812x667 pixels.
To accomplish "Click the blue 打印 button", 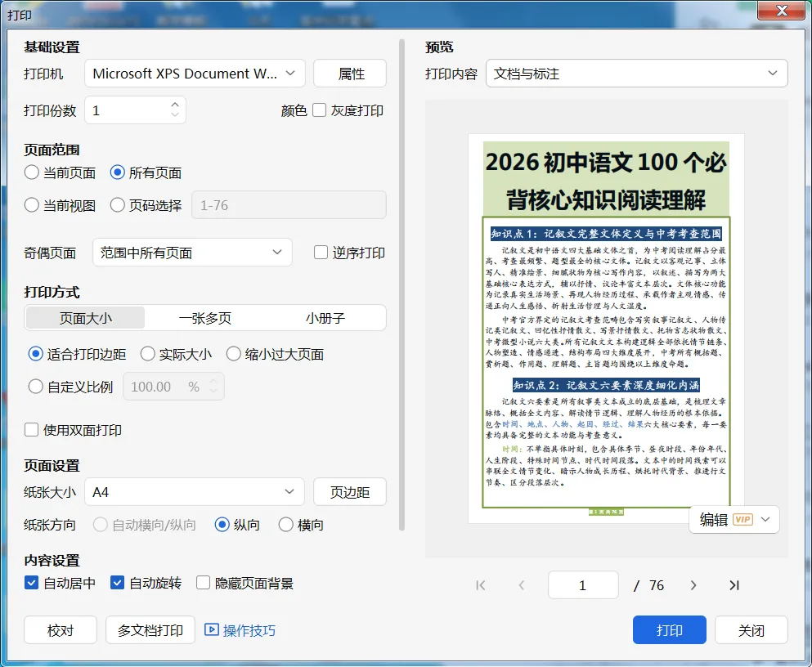I will [669, 629].
